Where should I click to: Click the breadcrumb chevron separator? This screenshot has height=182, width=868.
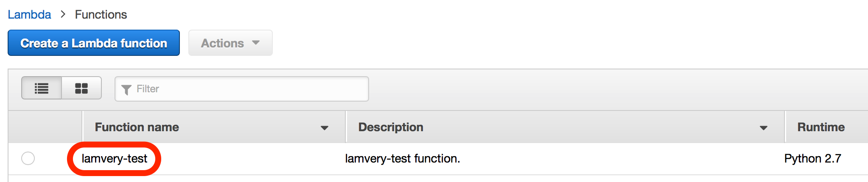pos(63,14)
